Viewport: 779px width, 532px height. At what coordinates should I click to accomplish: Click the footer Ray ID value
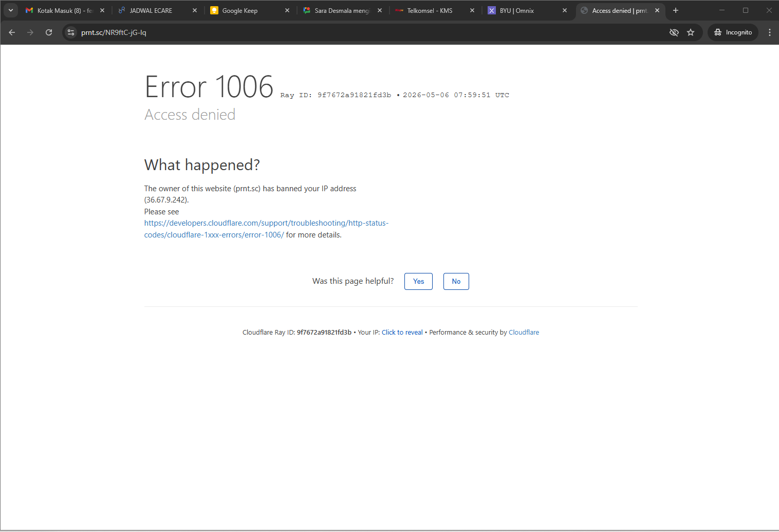tap(324, 333)
